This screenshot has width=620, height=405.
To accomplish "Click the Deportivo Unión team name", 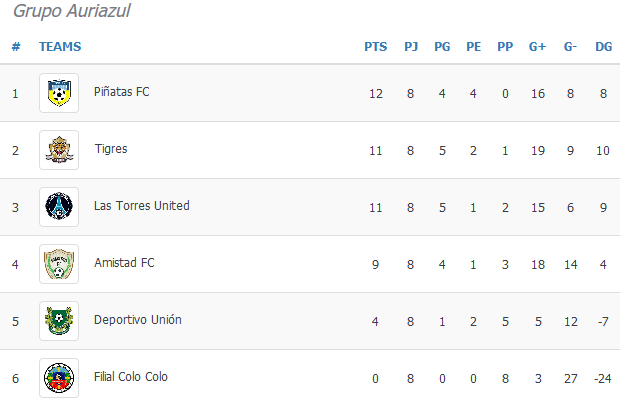I will (x=138, y=320).
